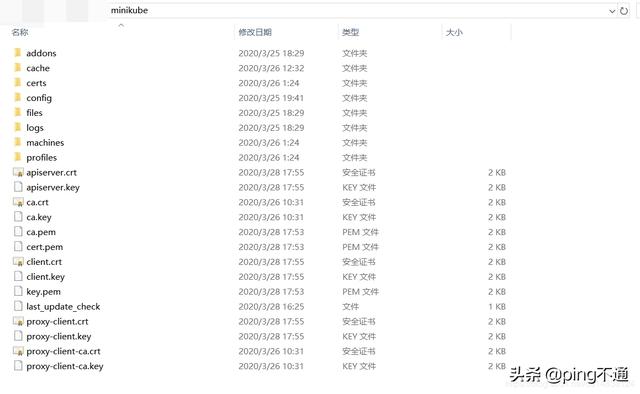Click the 安全证书 type of client.crt
The image size is (640, 394).
click(359, 262)
